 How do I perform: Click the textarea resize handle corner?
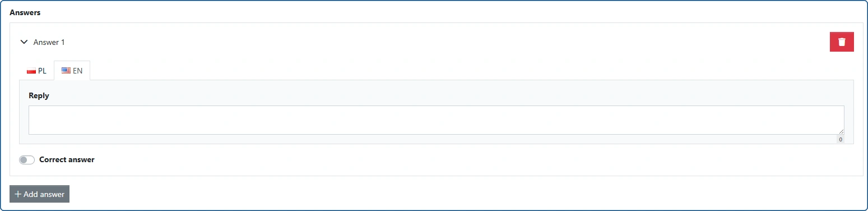841,131
